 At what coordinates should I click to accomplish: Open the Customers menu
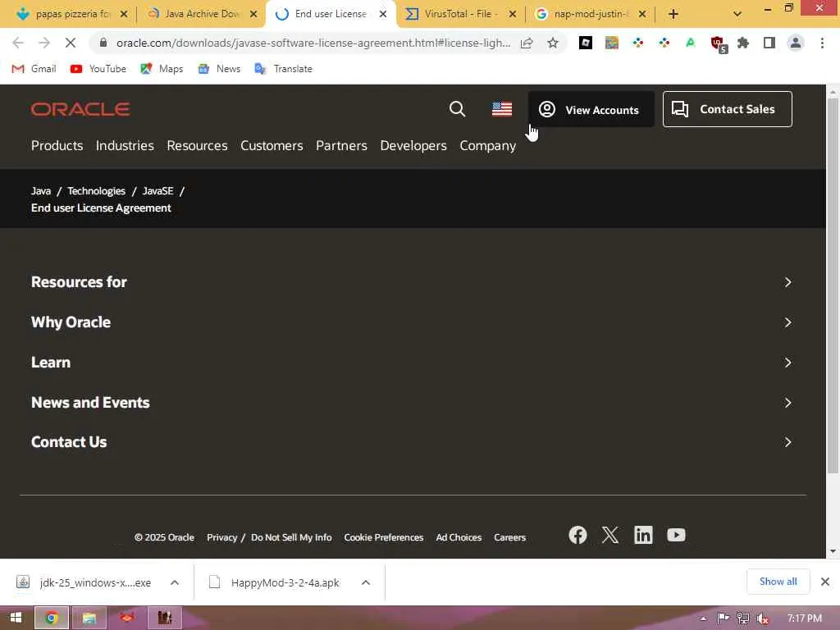coord(272,146)
